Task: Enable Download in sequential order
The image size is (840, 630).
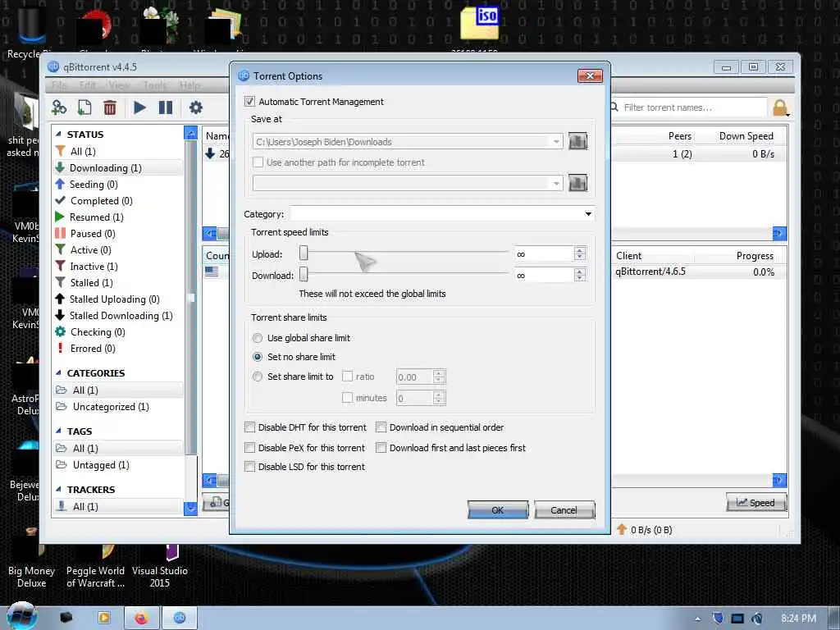Action: click(x=381, y=427)
